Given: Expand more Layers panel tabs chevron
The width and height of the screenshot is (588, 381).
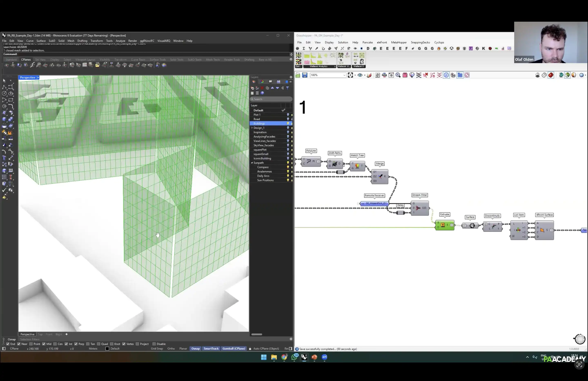Looking at the screenshot, I should click(x=291, y=82).
